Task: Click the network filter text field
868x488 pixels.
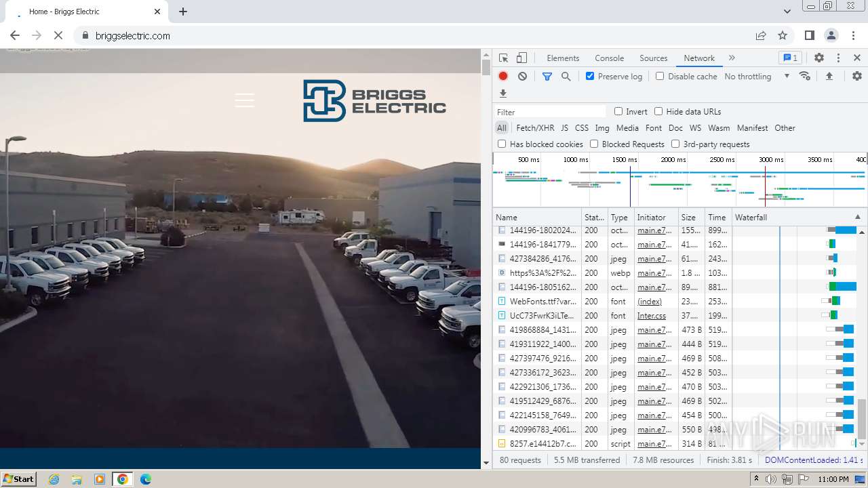Action: [x=550, y=112]
